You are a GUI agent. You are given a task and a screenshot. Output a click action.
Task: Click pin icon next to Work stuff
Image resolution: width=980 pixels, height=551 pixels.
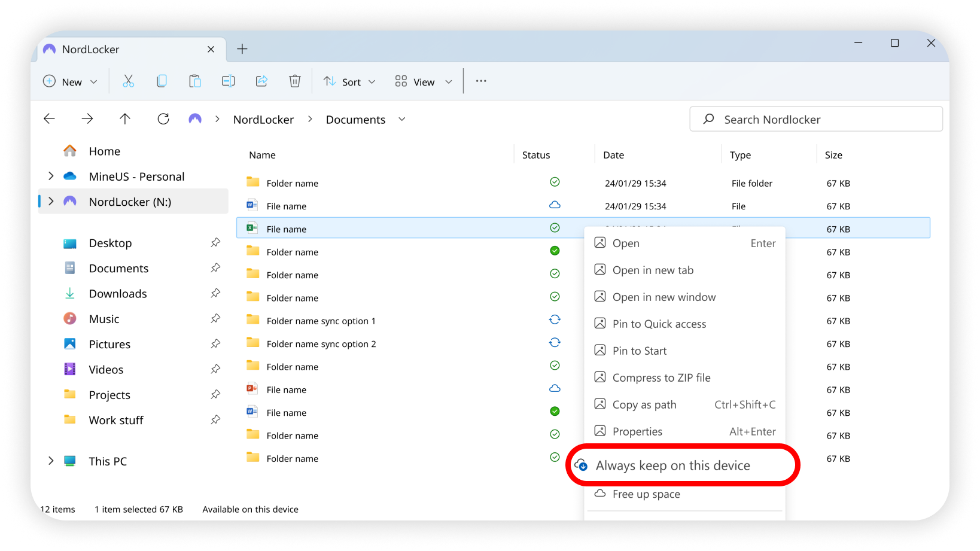click(215, 420)
